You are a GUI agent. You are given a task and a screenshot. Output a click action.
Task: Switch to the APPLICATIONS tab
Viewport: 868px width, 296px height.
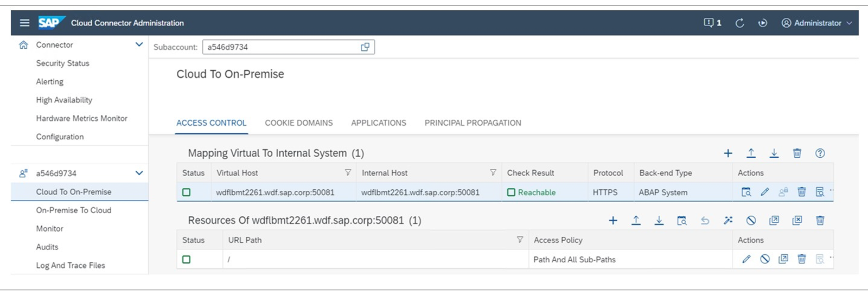[379, 123]
